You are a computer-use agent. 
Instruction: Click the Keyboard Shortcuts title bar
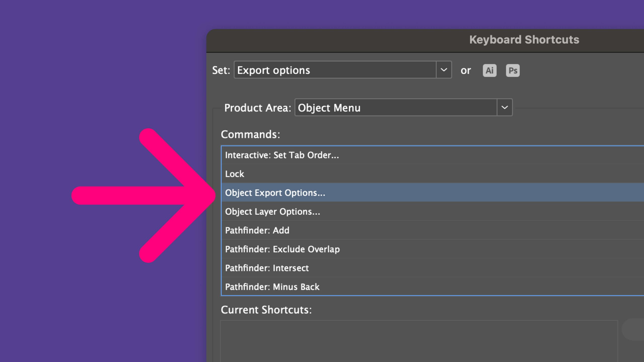click(x=524, y=40)
